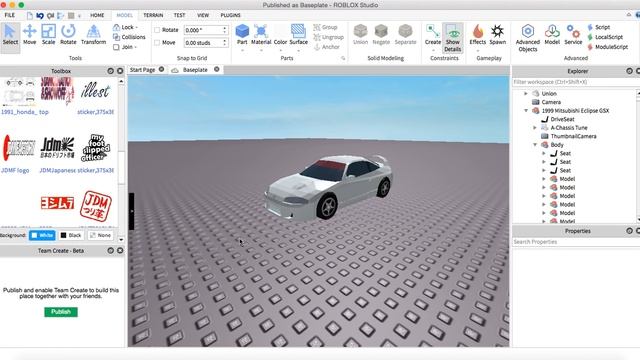Insert a new Script
Viewport: 640px width, 360px height.
(x=599, y=27)
